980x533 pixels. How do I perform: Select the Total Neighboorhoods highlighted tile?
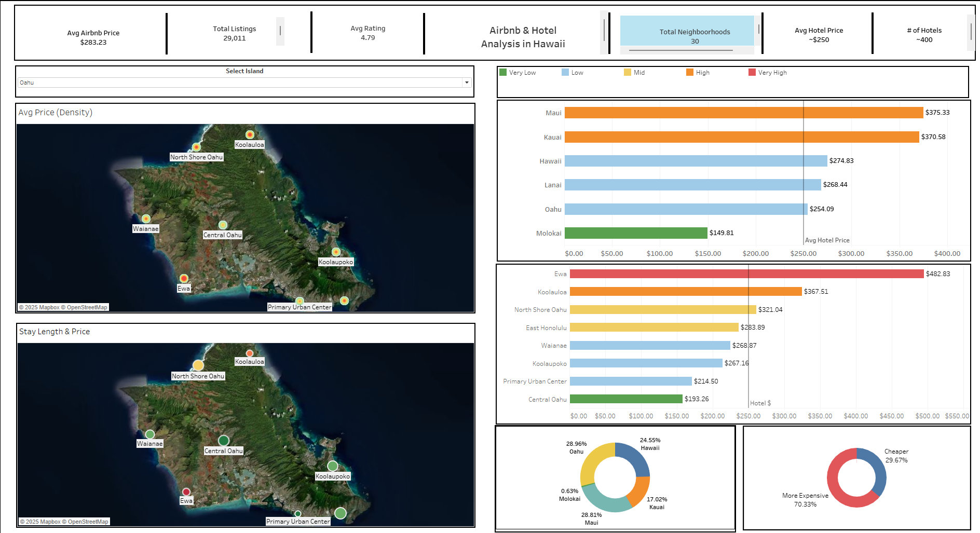(687, 31)
